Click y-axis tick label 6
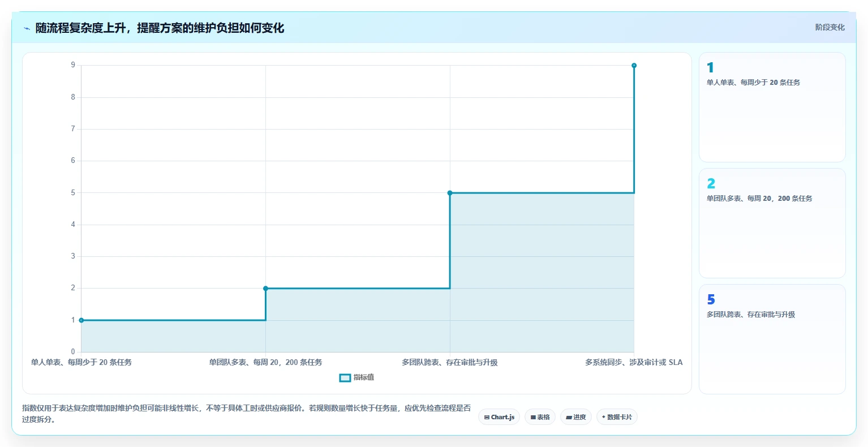 pyautogui.click(x=73, y=161)
